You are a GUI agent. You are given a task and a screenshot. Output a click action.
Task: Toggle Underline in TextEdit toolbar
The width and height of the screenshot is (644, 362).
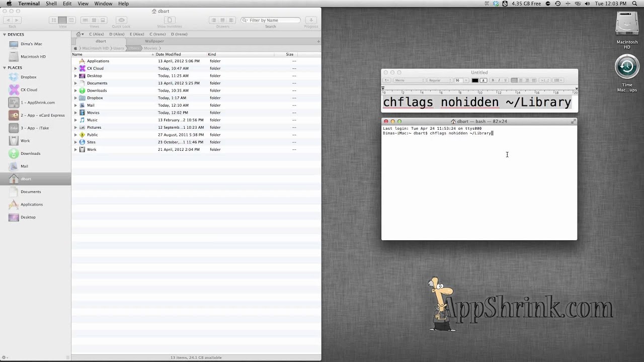click(x=506, y=80)
